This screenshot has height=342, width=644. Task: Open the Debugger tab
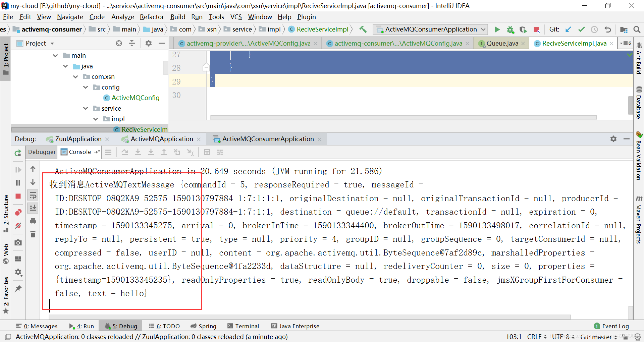[x=42, y=152]
